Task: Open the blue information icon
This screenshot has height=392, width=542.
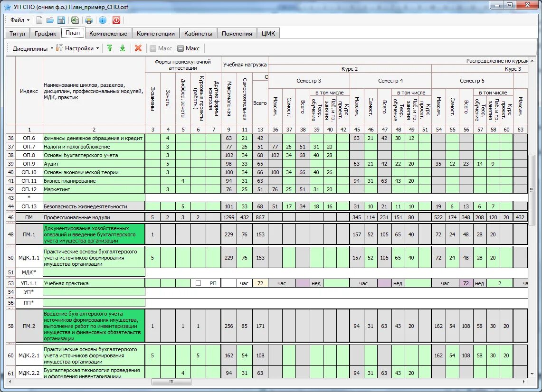Action: click(103, 20)
